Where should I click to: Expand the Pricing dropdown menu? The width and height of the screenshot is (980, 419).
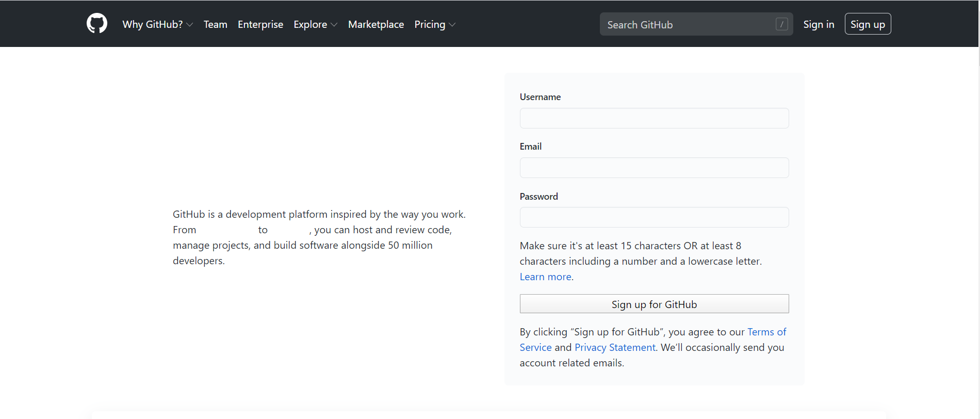click(435, 24)
